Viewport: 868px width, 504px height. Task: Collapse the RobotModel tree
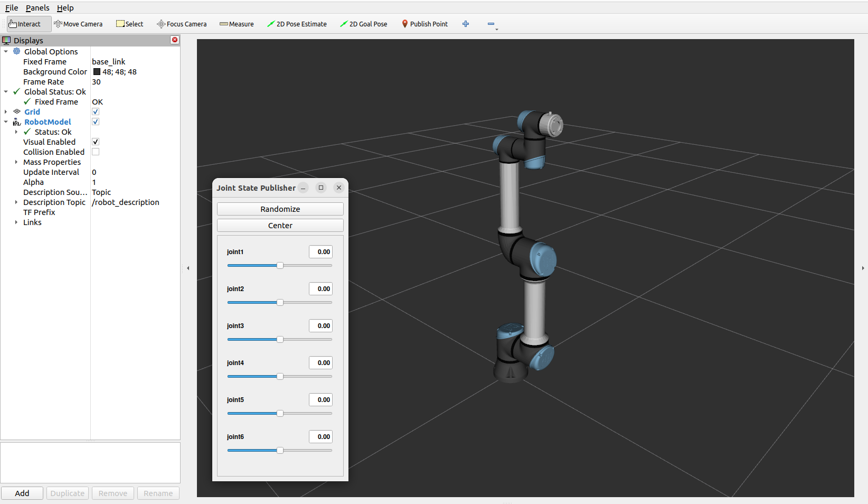coord(6,122)
